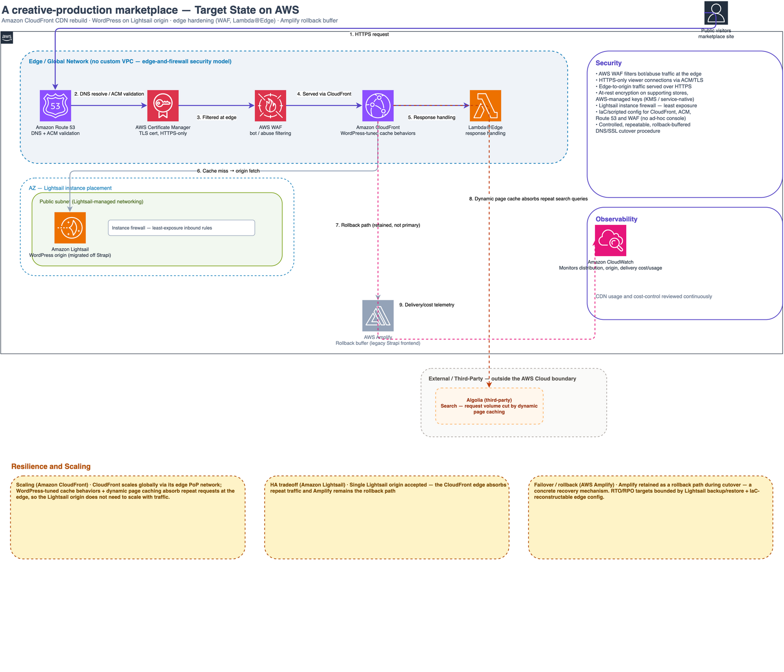
Task: Click the HA tradeoff (Amazon Lightsail) card
Action: click(387, 517)
